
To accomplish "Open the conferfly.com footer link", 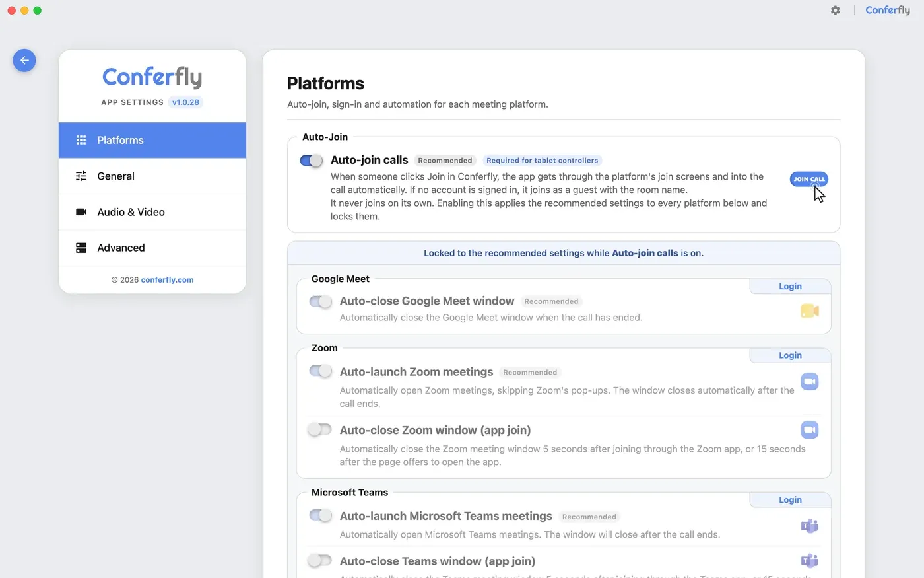I will [x=167, y=280].
